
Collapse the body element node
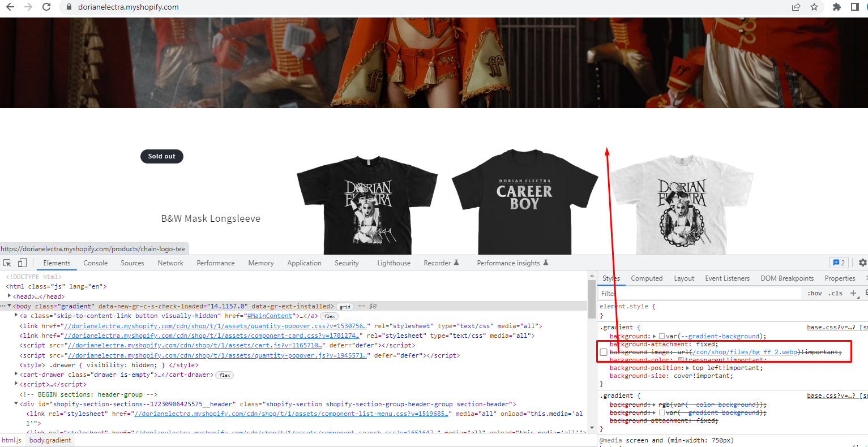pos(9,306)
